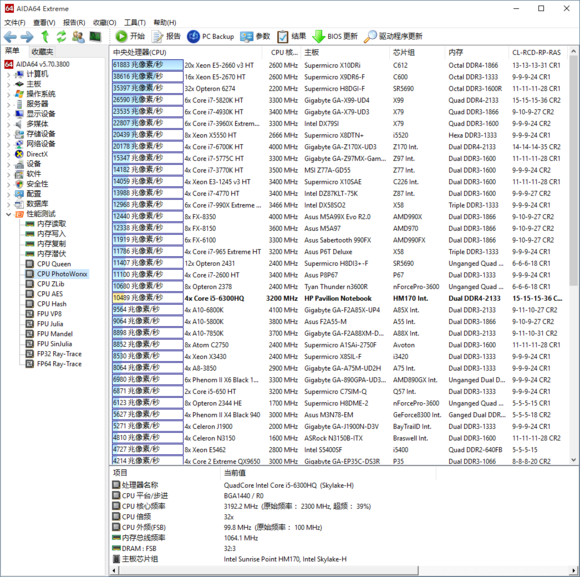Image resolution: width=580 pixels, height=577 pixels.
Task: Click the green up-level arrow icon
Action: click(45, 37)
